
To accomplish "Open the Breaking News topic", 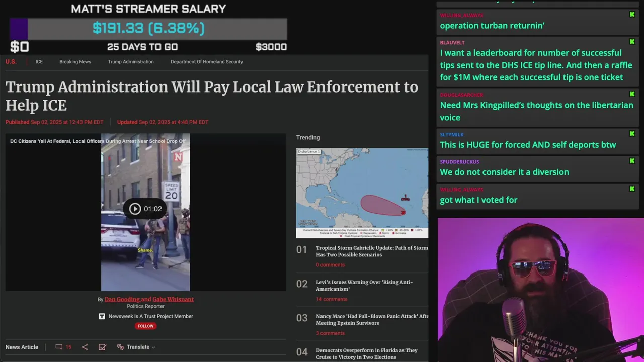I will tap(75, 62).
